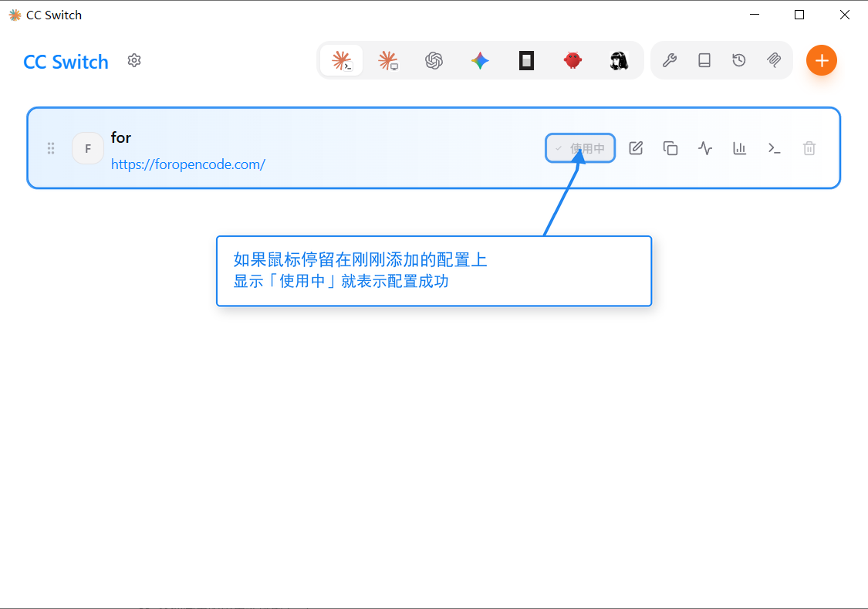
Task: Select the Claude Code terminal app tab
Action: point(342,60)
